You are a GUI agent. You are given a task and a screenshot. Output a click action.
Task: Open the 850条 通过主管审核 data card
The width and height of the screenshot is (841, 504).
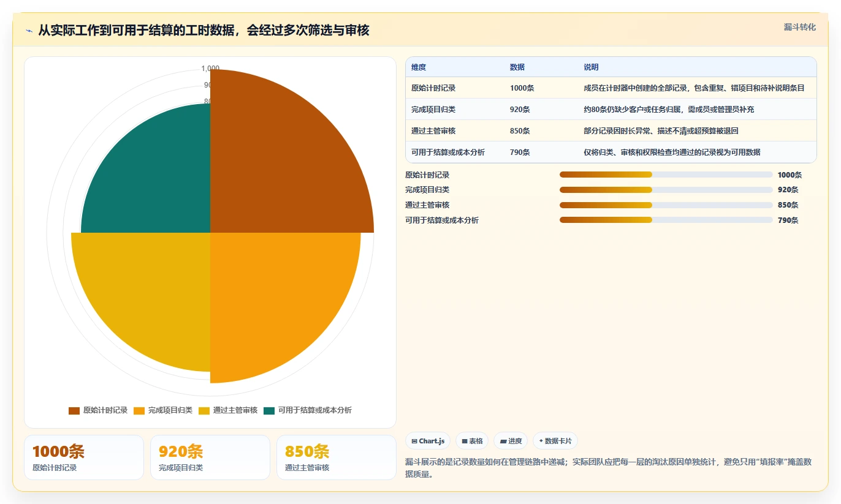337,457
